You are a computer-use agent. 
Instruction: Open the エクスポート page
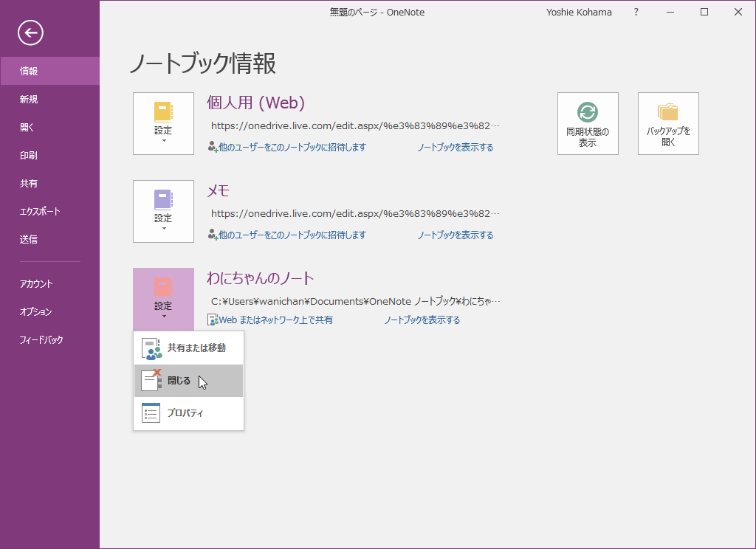click(x=49, y=211)
